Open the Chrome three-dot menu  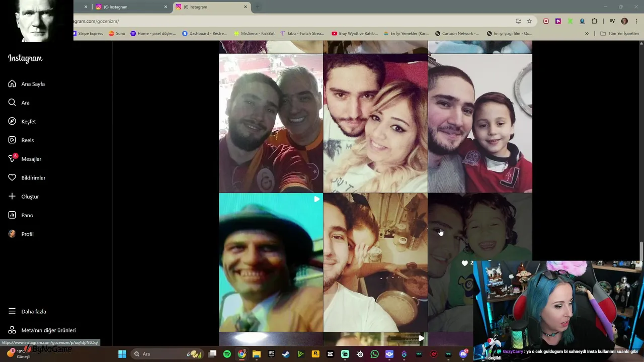point(636,21)
